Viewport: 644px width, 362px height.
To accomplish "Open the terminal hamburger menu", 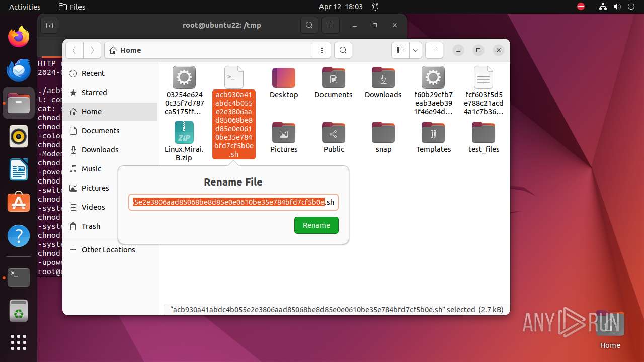I will point(330,25).
